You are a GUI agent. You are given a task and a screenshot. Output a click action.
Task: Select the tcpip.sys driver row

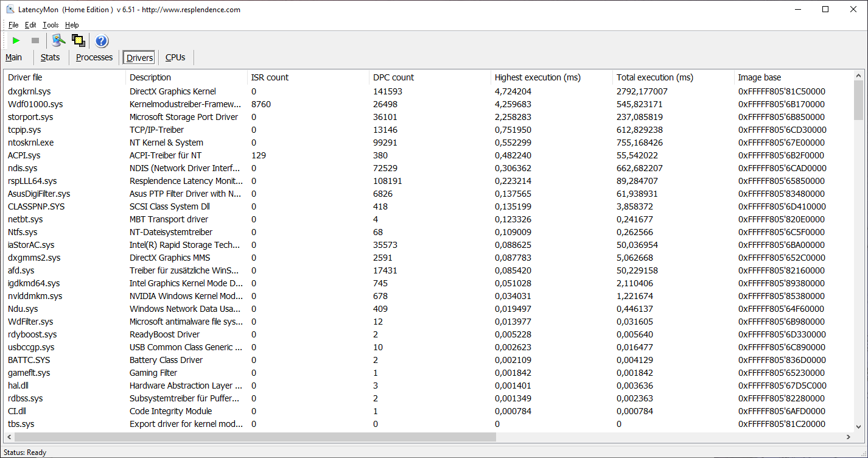[x=429, y=130]
